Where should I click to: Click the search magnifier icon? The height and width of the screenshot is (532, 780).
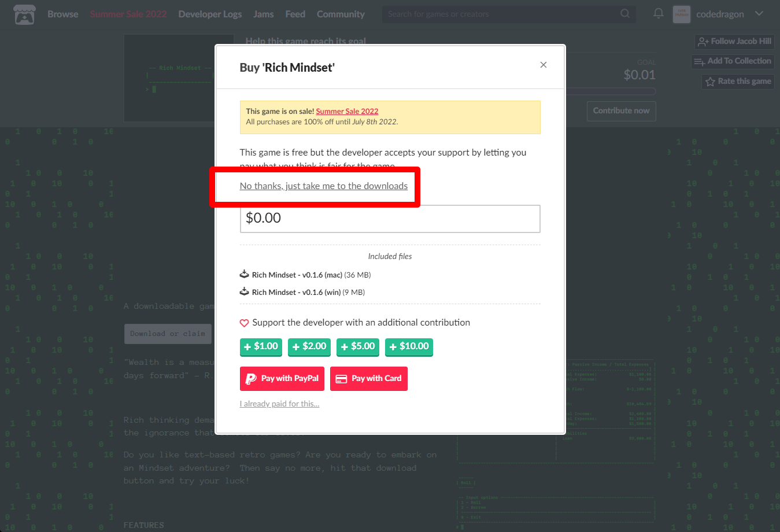pyautogui.click(x=625, y=13)
